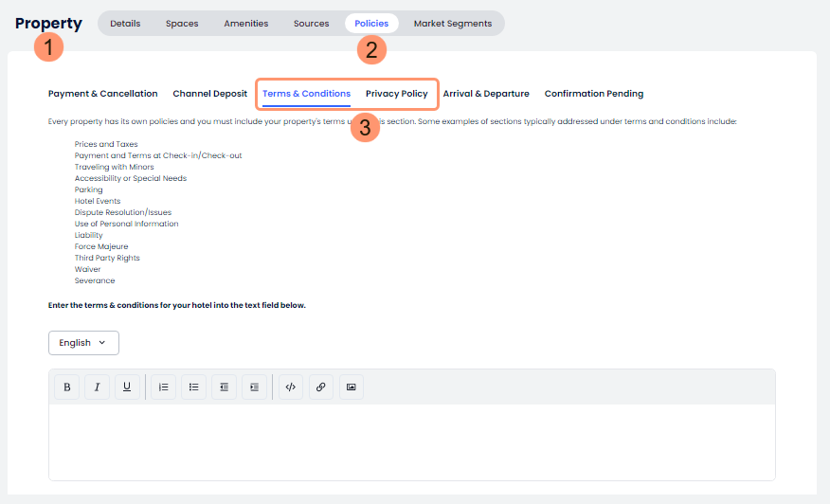Click 'Accessibility or Special Needs' text
Screen dimensions: 830x504
pos(131,178)
